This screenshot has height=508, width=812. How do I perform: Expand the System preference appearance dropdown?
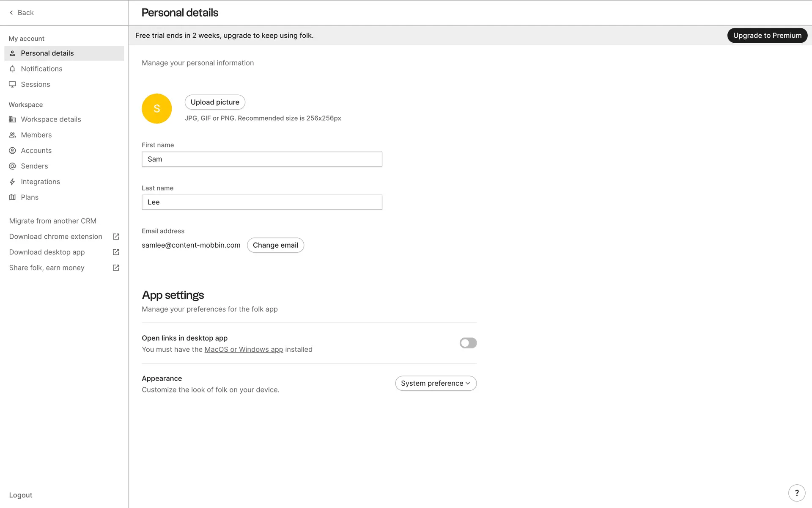436,383
